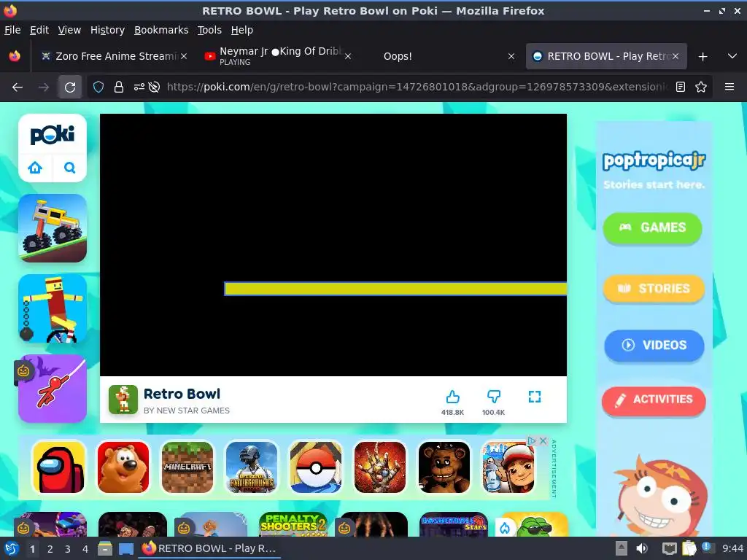747x560 pixels.
Task: Click the RETRO BOWL Firefox taskbar entry
Action: pos(209,548)
